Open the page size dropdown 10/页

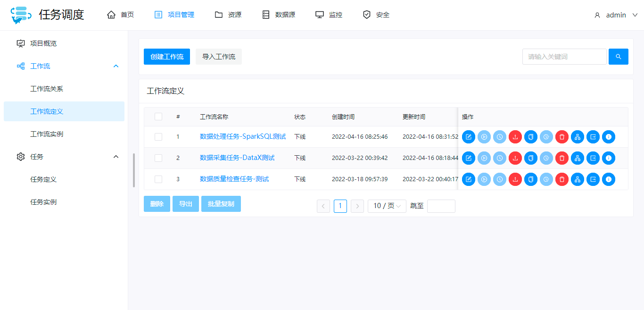387,206
